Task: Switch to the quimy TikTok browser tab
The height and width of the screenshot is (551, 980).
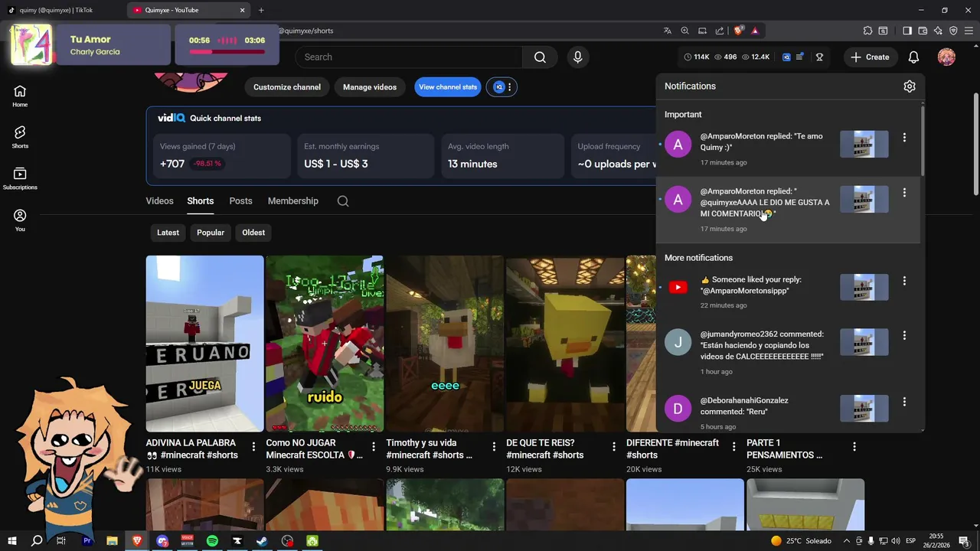Action: (63, 10)
